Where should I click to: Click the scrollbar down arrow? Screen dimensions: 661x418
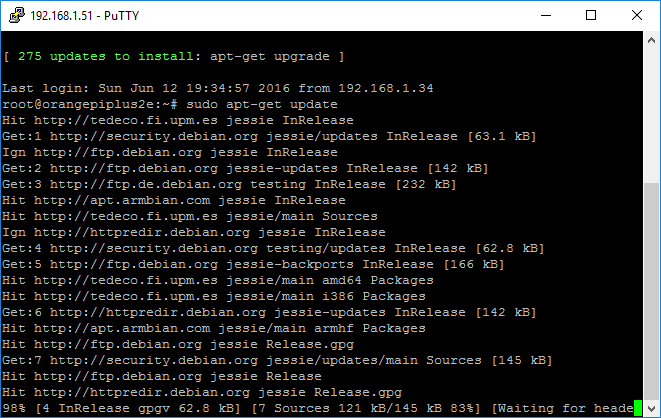(x=650, y=407)
